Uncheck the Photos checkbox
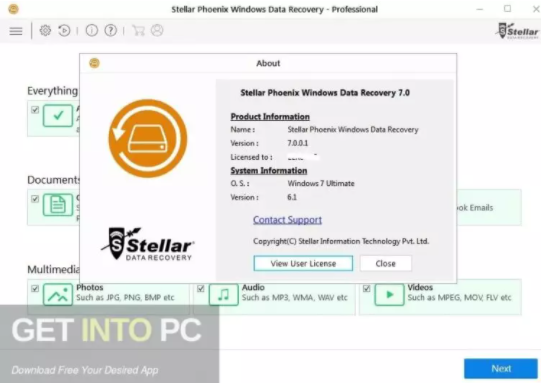Viewport: 541px width, 389px height. pyautogui.click(x=35, y=289)
